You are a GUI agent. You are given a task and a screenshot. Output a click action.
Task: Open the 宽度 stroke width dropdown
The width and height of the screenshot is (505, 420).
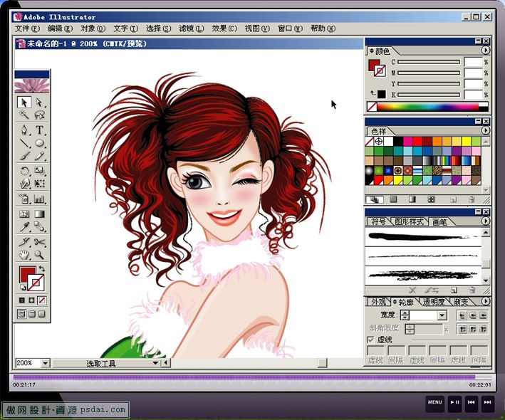pos(442,315)
